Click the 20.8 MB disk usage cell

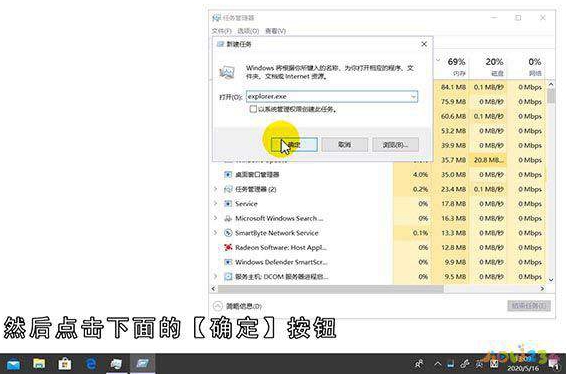[x=488, y=160]
